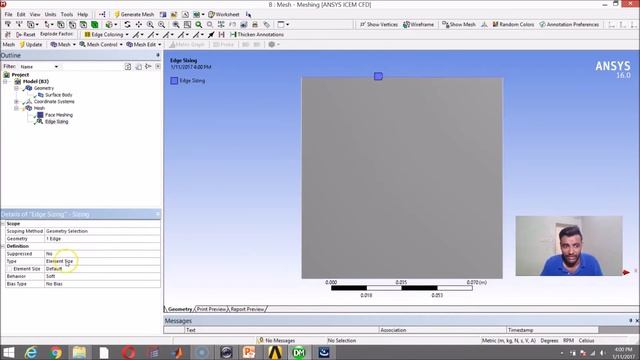
Task: Click the Element Size value field Default
Action: tap(102, 269)
